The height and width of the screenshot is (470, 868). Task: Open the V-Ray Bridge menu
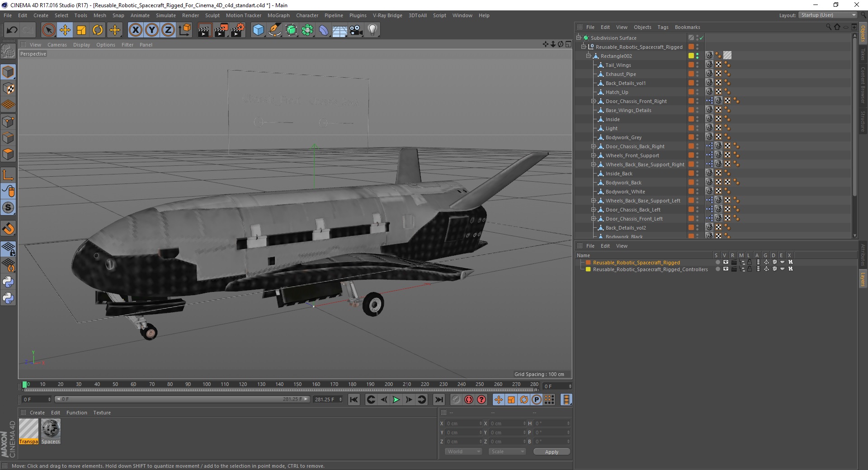(387, 15)
